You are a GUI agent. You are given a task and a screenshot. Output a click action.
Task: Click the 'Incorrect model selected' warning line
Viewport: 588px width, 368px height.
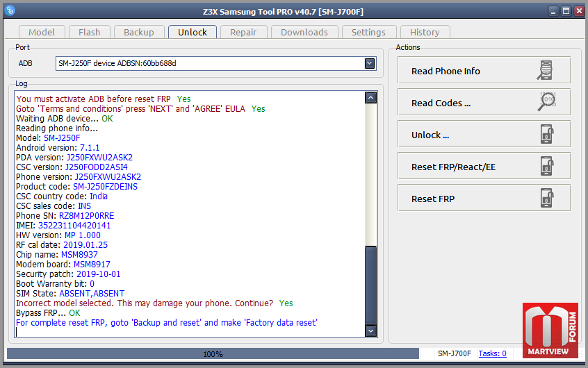(x=154, y=303)
